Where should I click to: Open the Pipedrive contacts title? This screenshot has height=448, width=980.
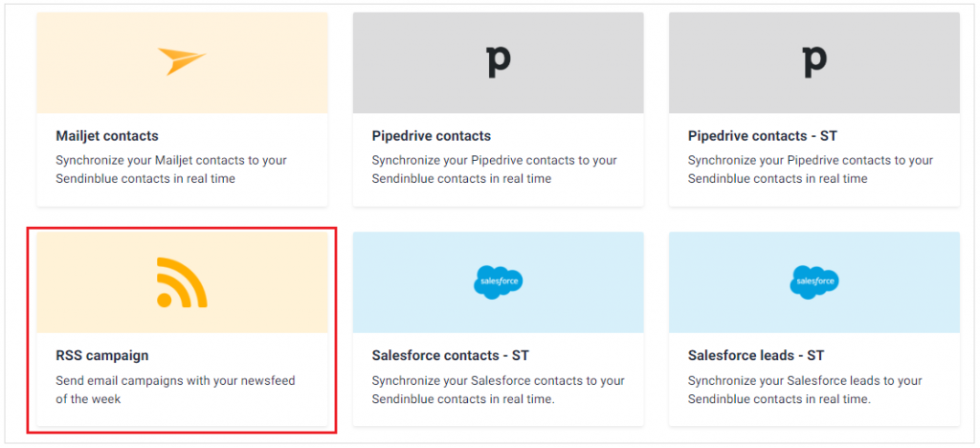[432, 136]
